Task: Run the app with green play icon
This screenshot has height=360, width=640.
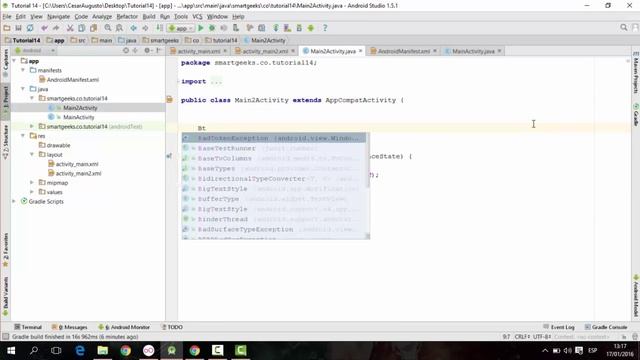Action: pos(200,28)
